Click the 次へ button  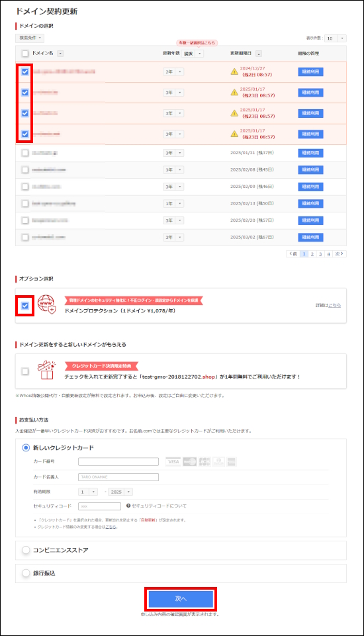coord(181,599)
